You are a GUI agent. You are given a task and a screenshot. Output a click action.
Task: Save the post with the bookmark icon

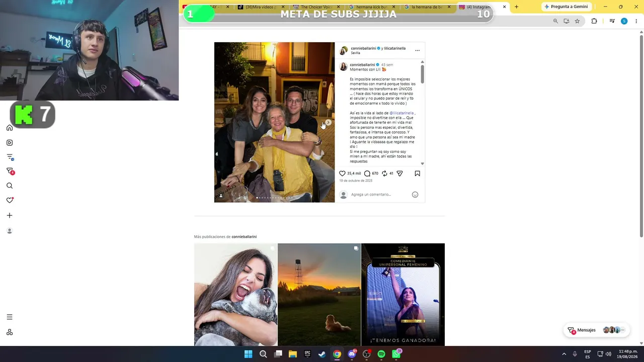pos(417,173)
